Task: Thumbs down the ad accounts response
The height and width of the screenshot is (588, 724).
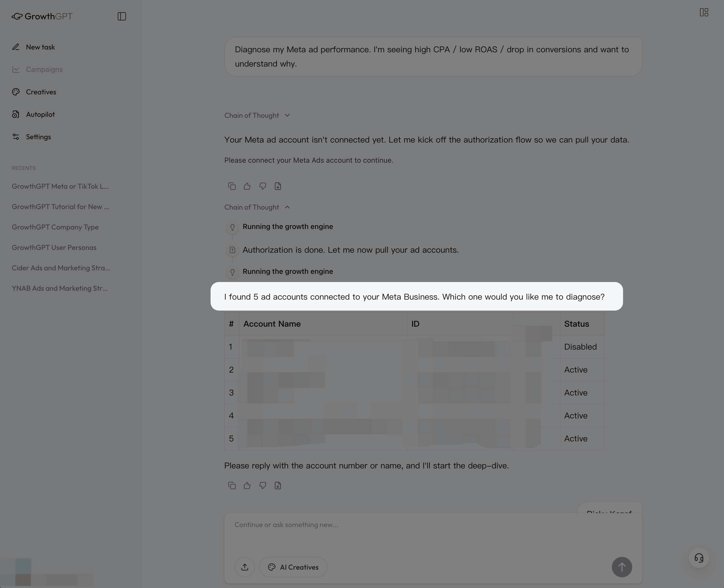Action: tap(262, 486)
